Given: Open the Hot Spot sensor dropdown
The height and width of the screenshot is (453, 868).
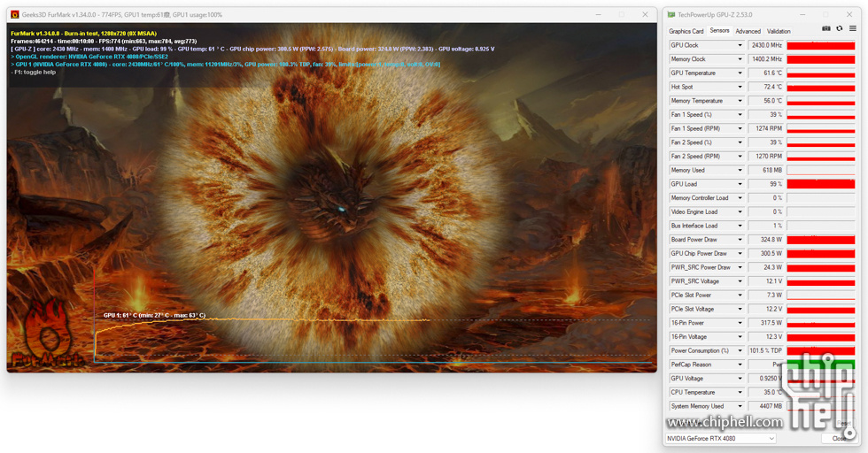Looking at the screenshot, I should (740, 87).
